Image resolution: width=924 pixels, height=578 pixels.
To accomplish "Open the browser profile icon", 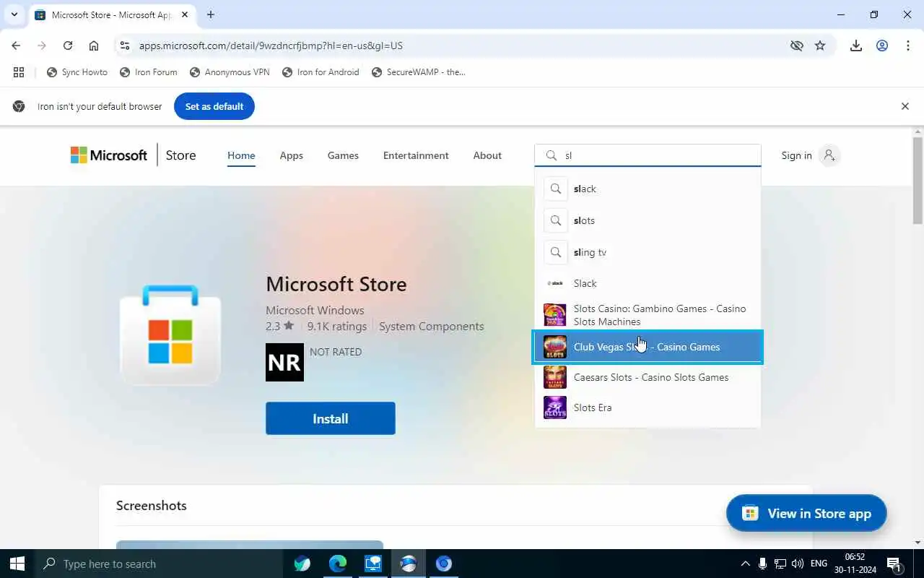I will pos(882,46).
